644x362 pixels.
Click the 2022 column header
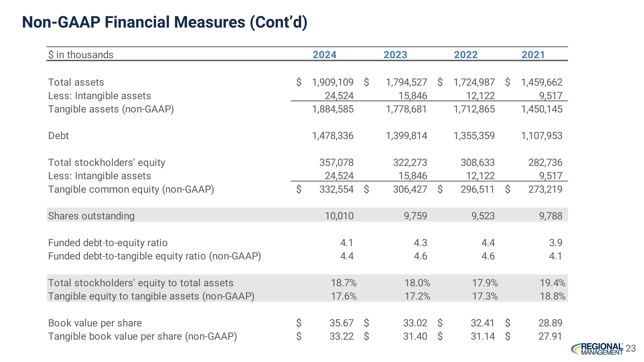pyautogui.click(x=465, y=55)
